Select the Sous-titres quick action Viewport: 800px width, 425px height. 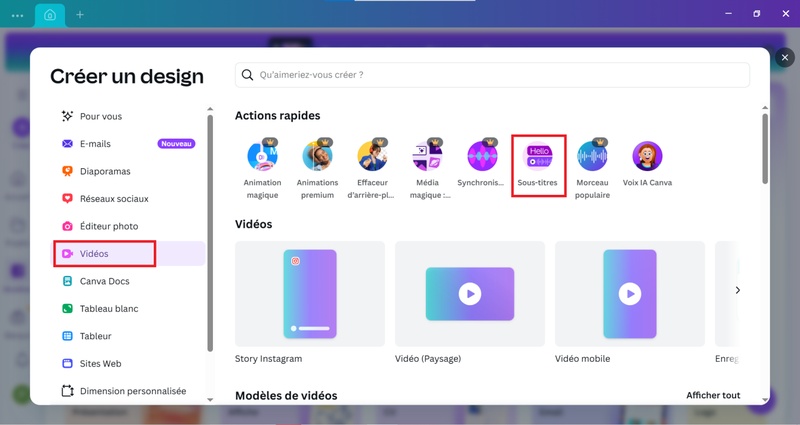click(x=538, y=156)
